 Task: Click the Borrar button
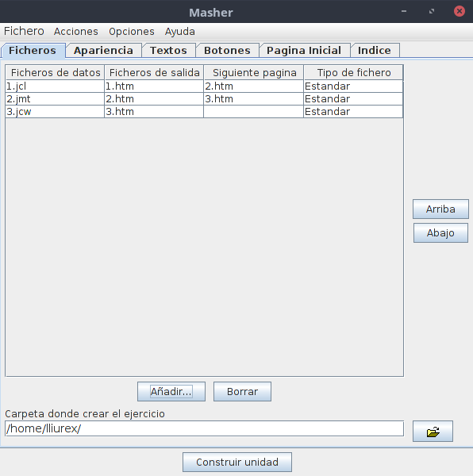click(x=242, y=392)
